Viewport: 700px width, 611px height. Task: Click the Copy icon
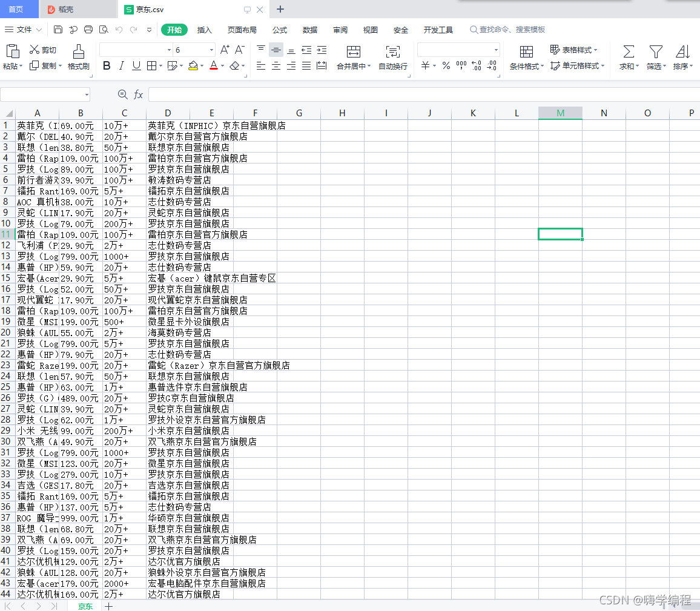pyautogui.click(x=34, y=65)
